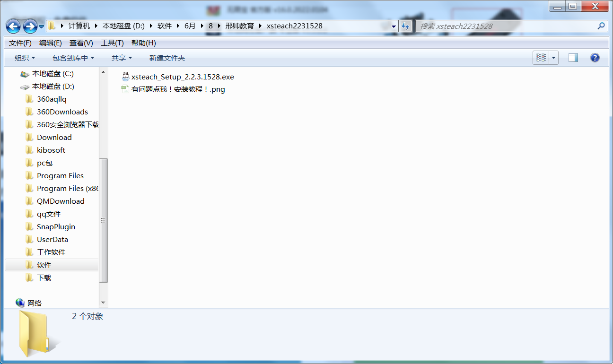Click the folder icon in the address bar
Viewport: 613px width, 364px height.
(52, 26)
